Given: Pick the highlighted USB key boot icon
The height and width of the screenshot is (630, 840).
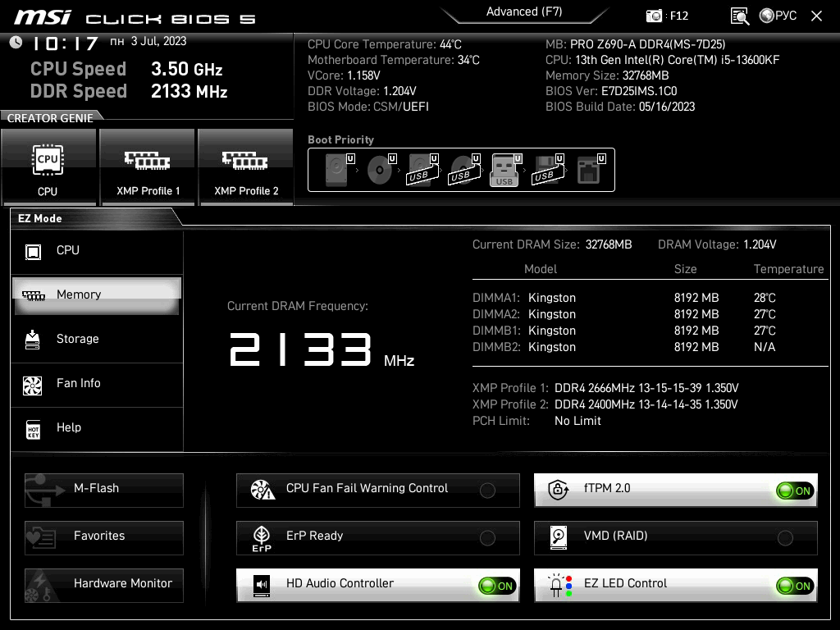Looking at the screenshot, I should click(504, 170).
